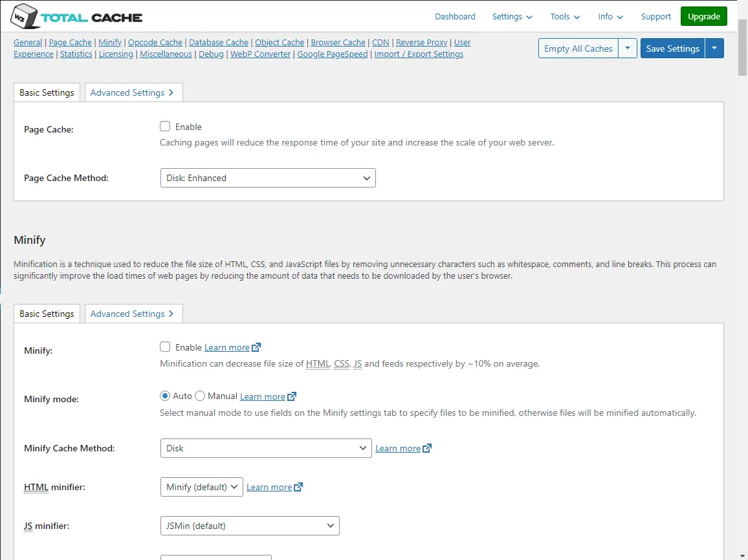The height and width of the screenshot is (560, 748).
Task: Go to the Miscellaneous anchor link
Action: [x=166, y=54]
